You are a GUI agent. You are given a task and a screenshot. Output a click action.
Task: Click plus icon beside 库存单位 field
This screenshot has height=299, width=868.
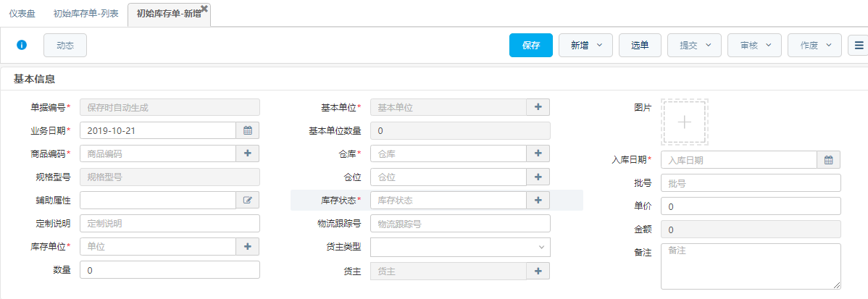click(x=248, y=246)
